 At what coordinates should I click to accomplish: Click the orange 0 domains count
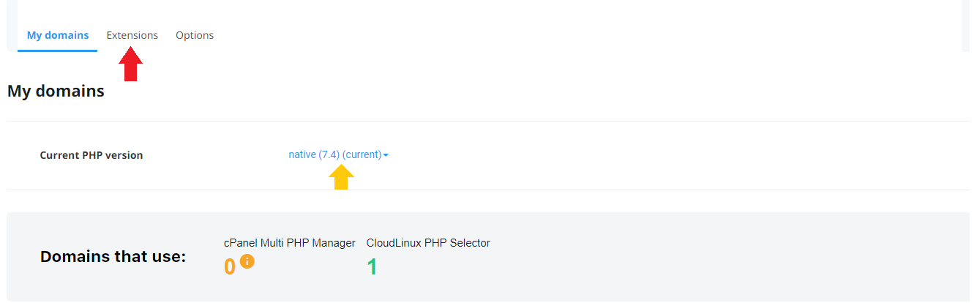[x=230, y=267]
